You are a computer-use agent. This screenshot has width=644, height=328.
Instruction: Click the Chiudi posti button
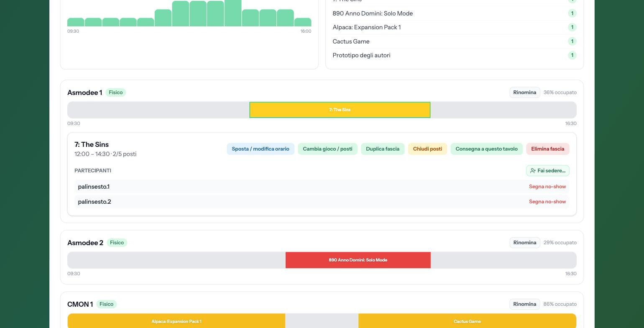427,149
